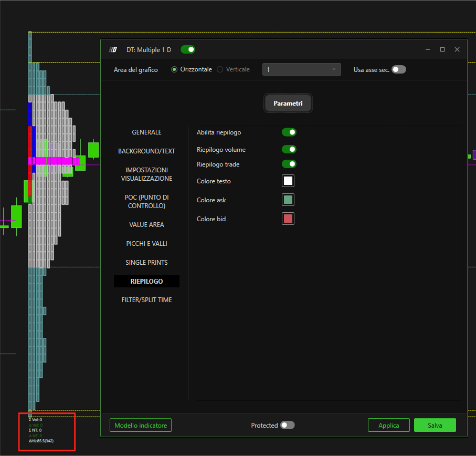Toggle Riepilogo volume switch
Image resolution: width=476 pixels, height=456 pixels.
pyautogui.click(x=289, y=149)
